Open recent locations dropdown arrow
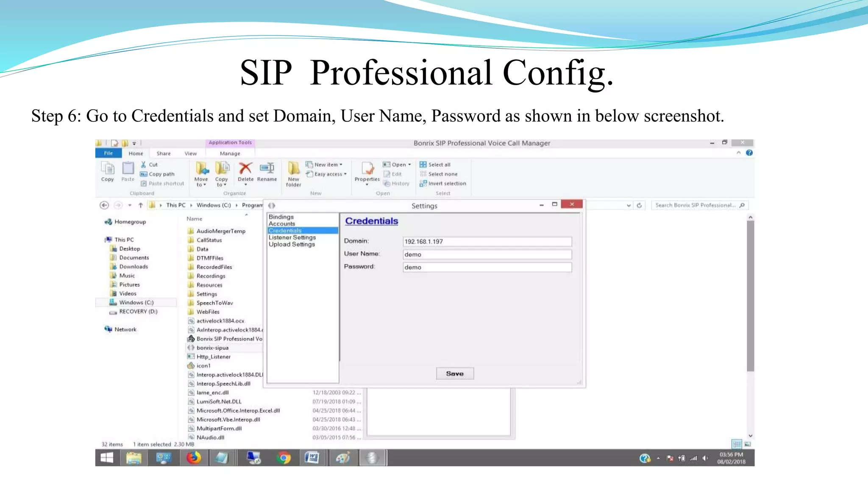 coord(130,205)
